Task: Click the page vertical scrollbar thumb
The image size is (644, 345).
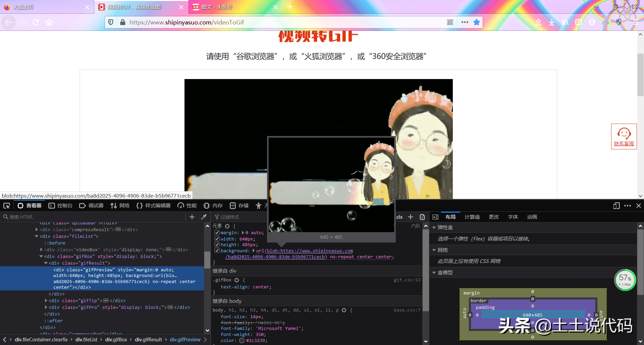Action: pyautogui.click(x=640, y=75)
